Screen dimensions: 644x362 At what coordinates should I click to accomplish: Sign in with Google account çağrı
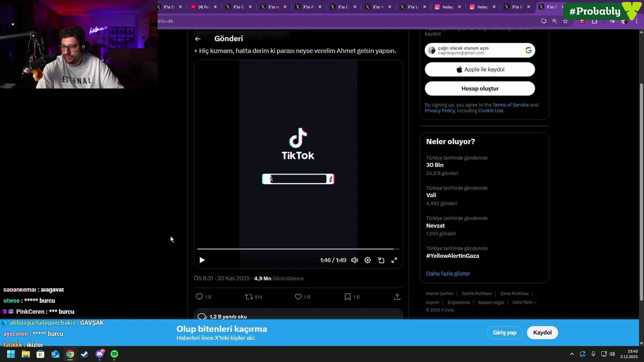coord(480,50)
